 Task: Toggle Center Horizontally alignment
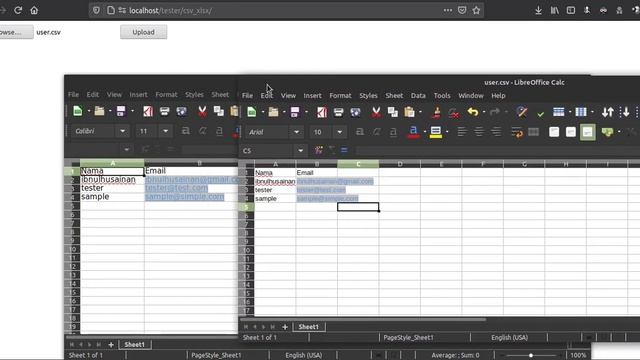(x=479, y=132)
